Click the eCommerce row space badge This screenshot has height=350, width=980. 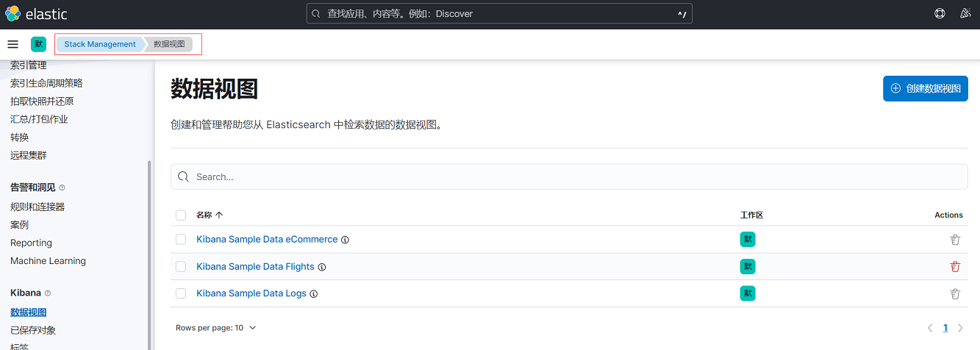[748, 239]
